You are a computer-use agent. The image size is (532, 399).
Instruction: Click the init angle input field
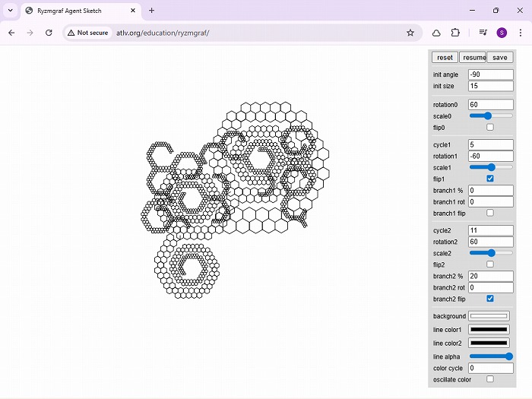point(490,74)
